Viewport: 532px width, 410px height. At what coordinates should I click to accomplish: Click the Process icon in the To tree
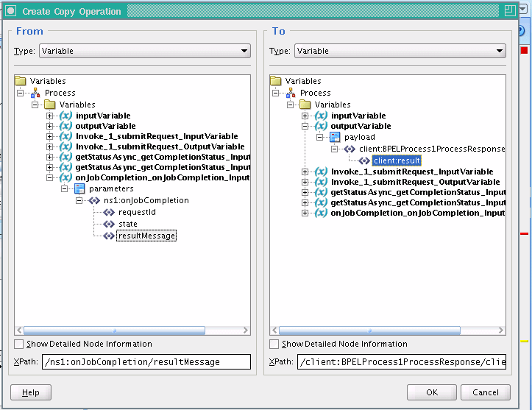(291, 93)
